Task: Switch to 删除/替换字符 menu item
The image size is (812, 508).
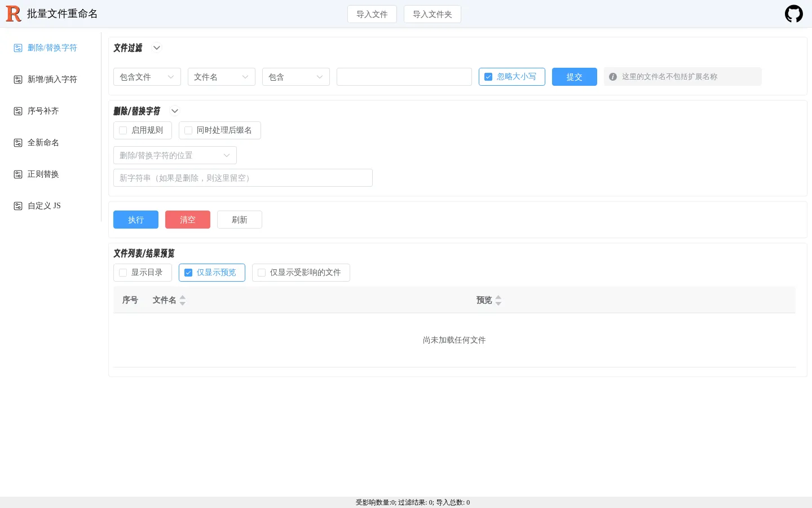Action: (51, 48)
